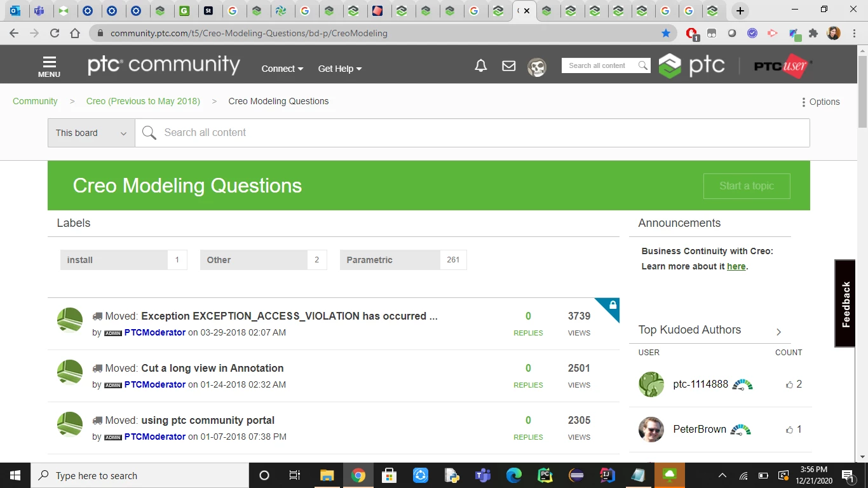Open Microsoft Teams from the taskbar
Viewport: 868px width, 488px height.
(482, 475)
